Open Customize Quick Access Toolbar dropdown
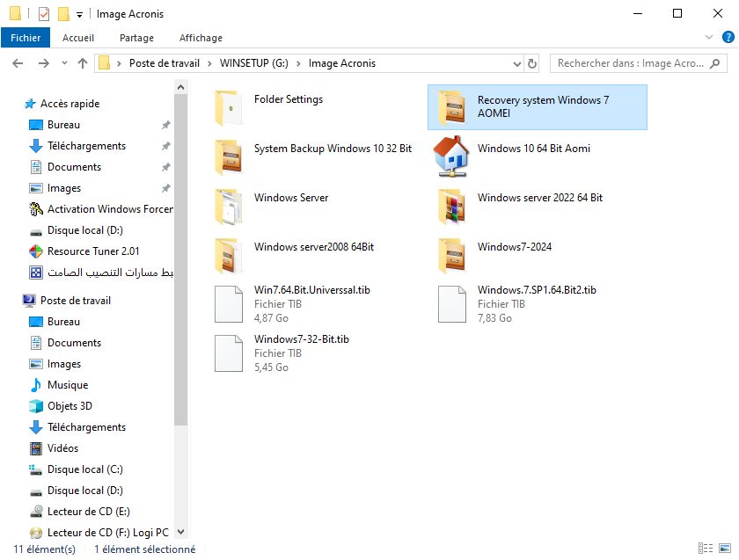Viewport: 739px width, 560px height. [x=80, y=15]
